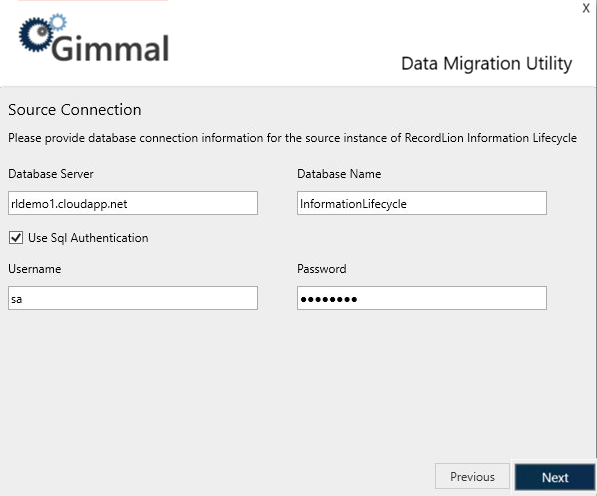Click the Use Sql Authentication label text
This screenshot has height=496, width=597.
(88, 238)
